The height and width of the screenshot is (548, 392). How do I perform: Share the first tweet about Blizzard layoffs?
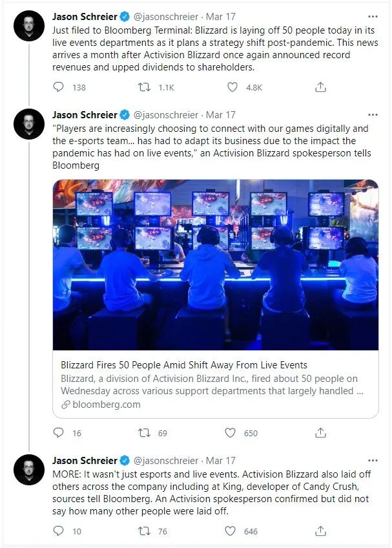(x=320, y=87)
